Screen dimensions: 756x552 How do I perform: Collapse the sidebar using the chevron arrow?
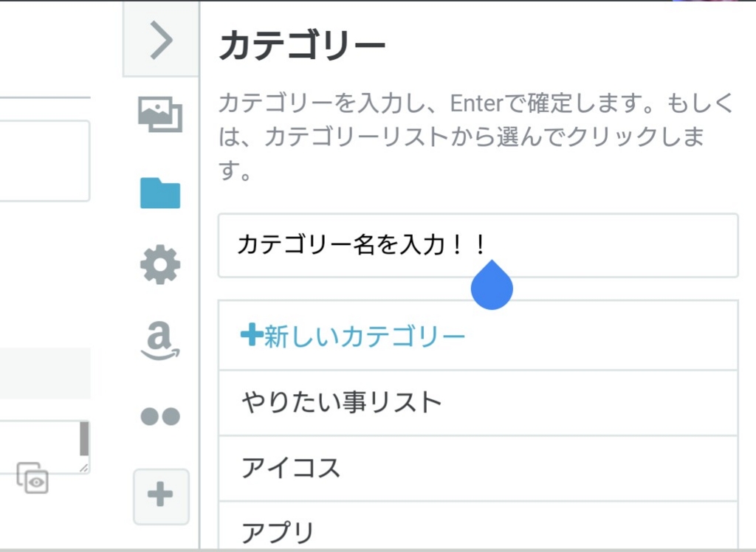click(x=161, y=38)
